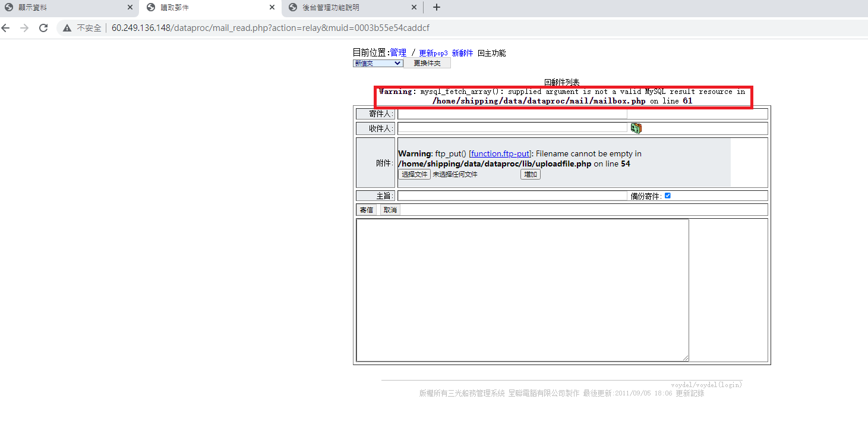This screenshot has width=868, height=421.
Task: Click the browser forward arrow
Action: (x=24, y=28)
